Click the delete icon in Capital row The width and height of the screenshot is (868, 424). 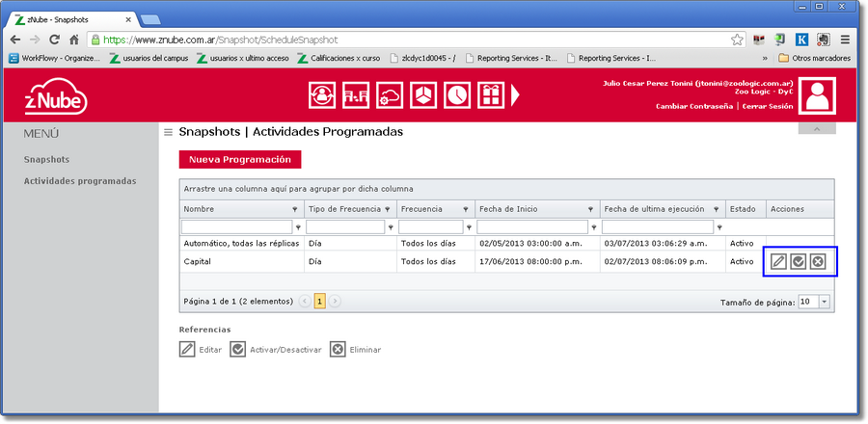(818, 261)
